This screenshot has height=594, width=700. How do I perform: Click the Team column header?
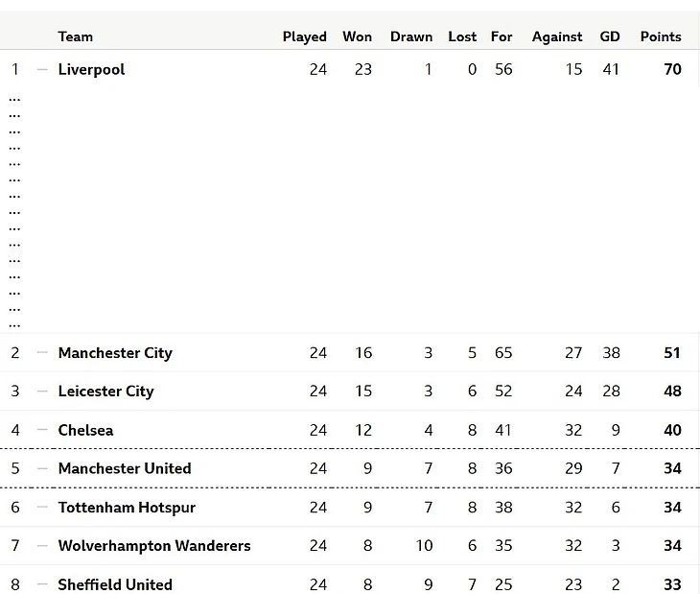point(76,36)
